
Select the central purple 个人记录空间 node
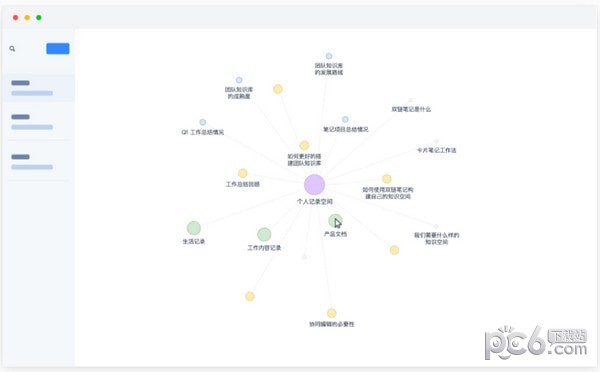[x=315, y=184]
